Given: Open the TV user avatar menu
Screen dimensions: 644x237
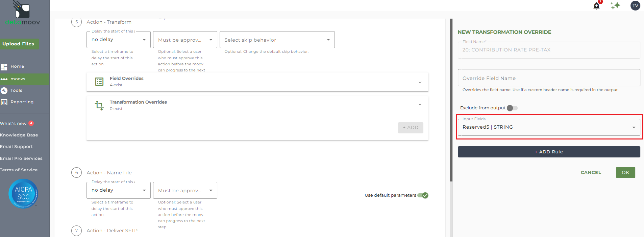Looking at the screenshot, I should (x=635, y=5).
